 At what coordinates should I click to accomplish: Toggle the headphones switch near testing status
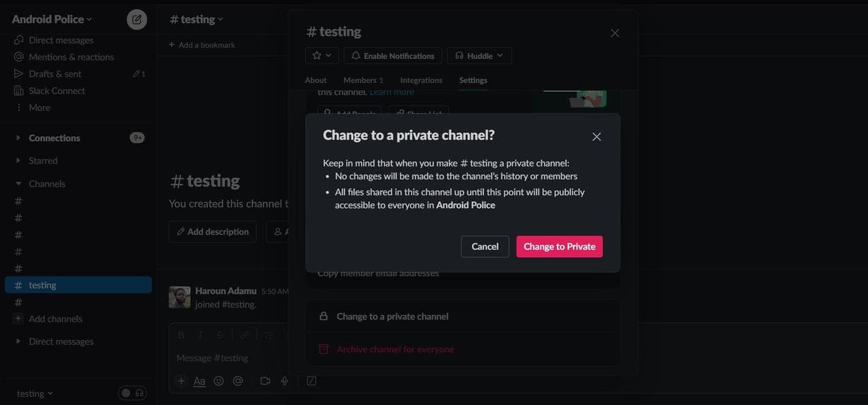click(132, 393)
